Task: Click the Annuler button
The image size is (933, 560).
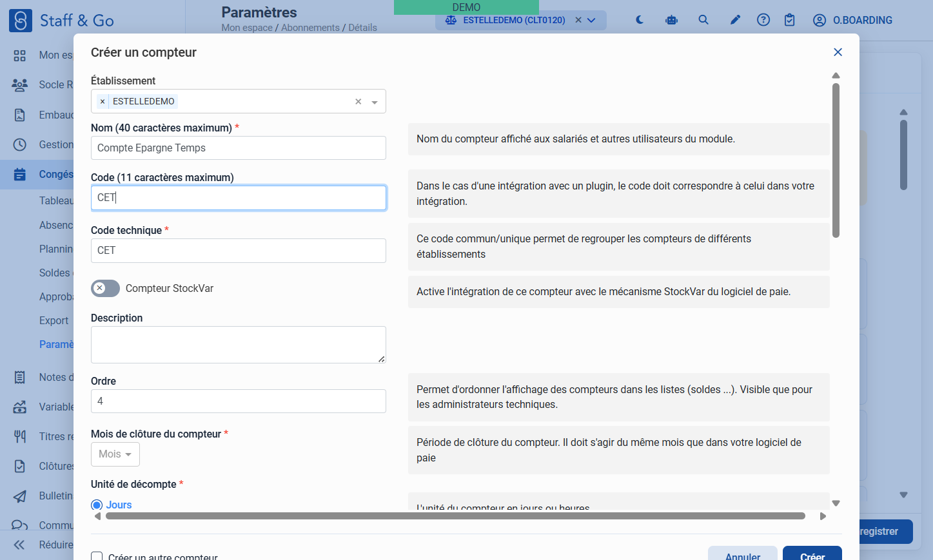Action: coord(743,554)
